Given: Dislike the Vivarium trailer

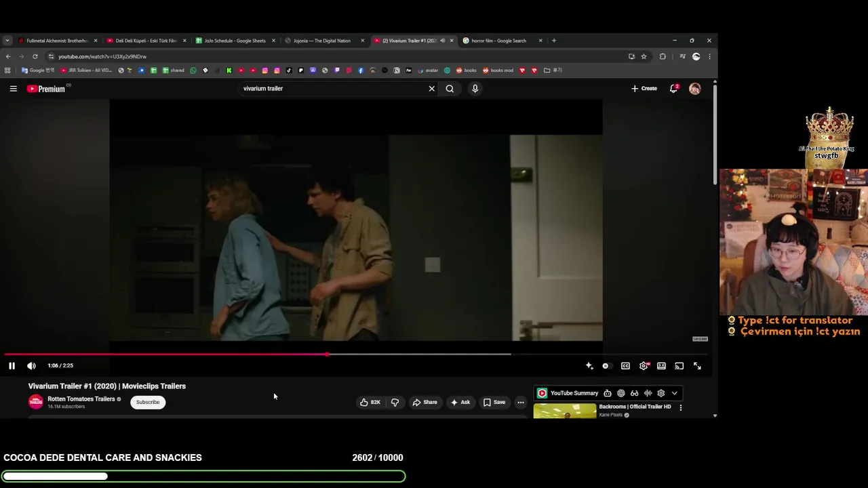Looking at the screenshot, I should (x=395, y=402).
